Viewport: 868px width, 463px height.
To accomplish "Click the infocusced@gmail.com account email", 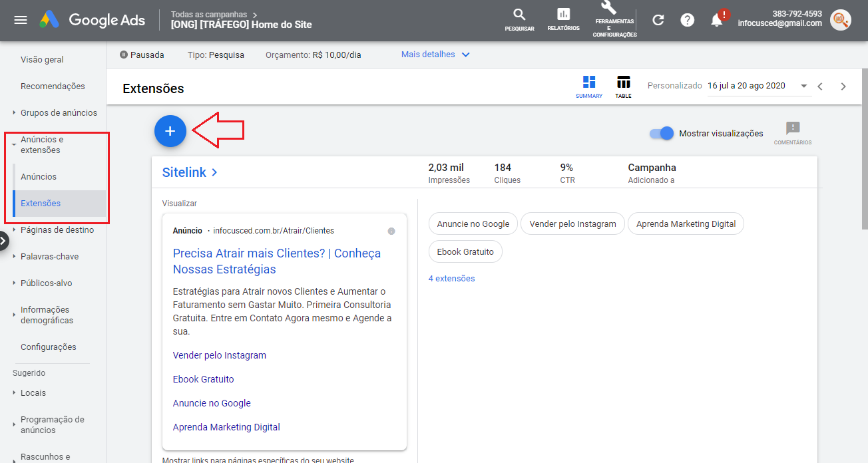I will pyautogui.click(x=779, y=23).
